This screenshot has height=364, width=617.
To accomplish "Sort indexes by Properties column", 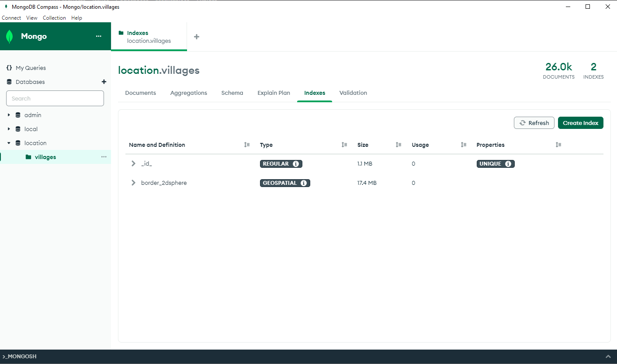I will 558,145.
